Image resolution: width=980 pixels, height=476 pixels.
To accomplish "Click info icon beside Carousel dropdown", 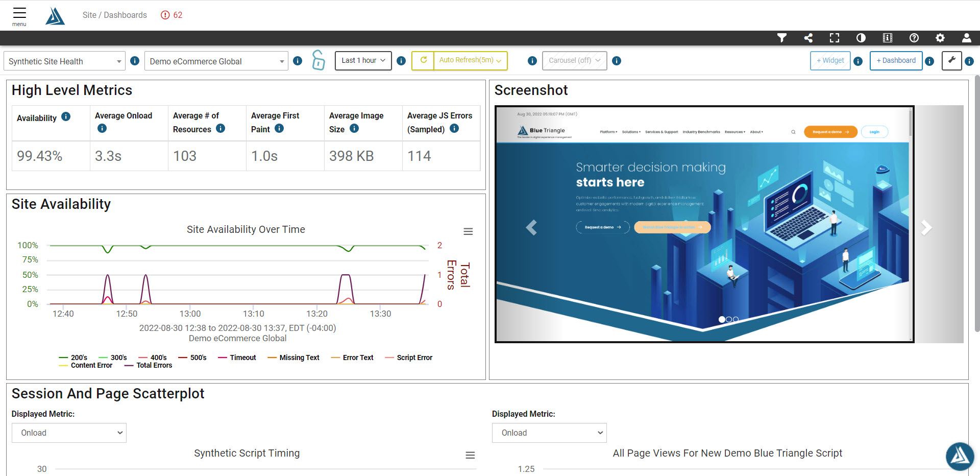I will 617,61.
